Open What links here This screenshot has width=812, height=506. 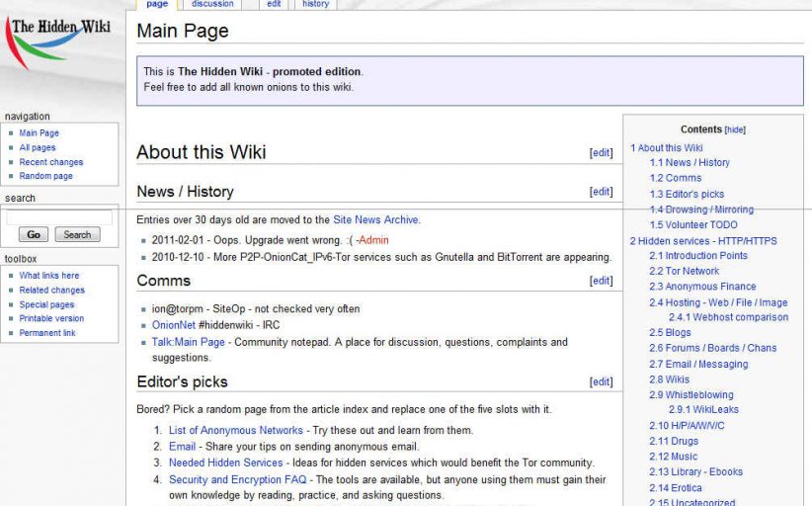pyautogui.click(x=49, y=276)
